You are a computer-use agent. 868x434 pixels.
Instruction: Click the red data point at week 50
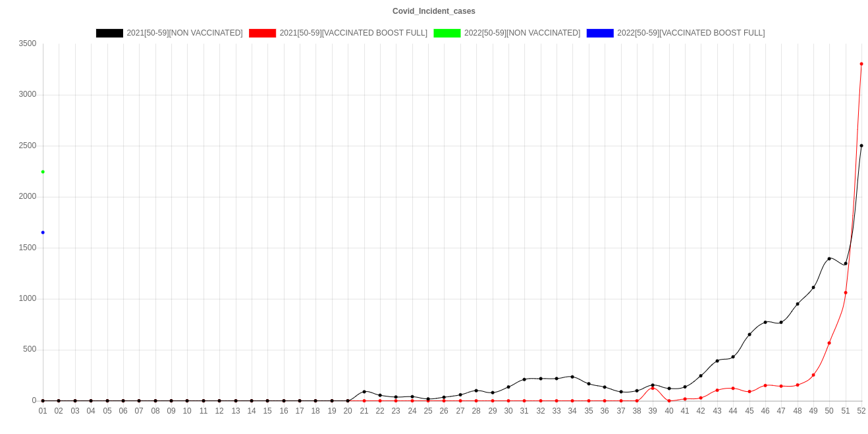(x=829, y=343)
